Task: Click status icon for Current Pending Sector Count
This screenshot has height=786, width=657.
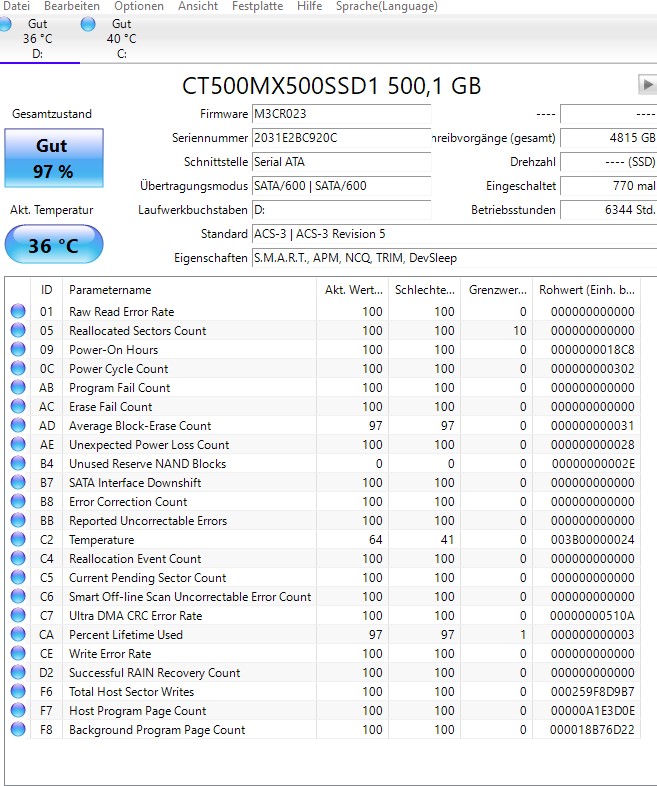Action: (x=18, y=577)
